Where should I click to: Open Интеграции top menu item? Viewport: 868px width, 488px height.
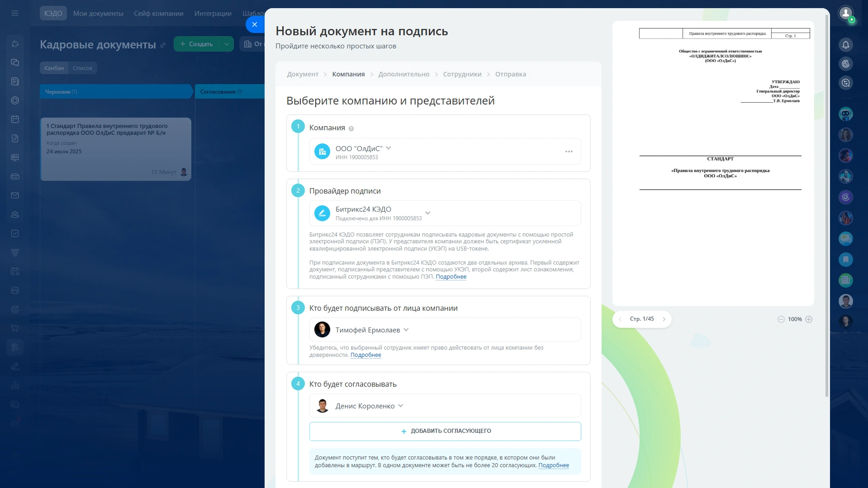213,14
